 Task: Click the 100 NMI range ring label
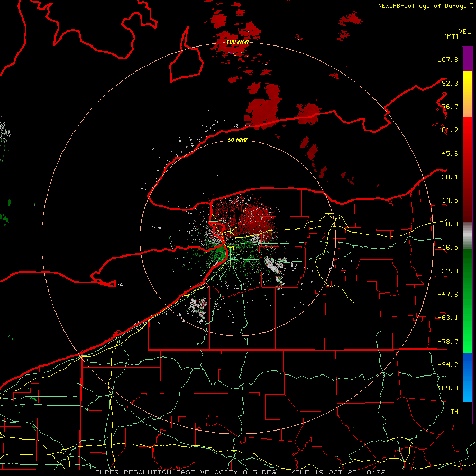pos(237,42)
